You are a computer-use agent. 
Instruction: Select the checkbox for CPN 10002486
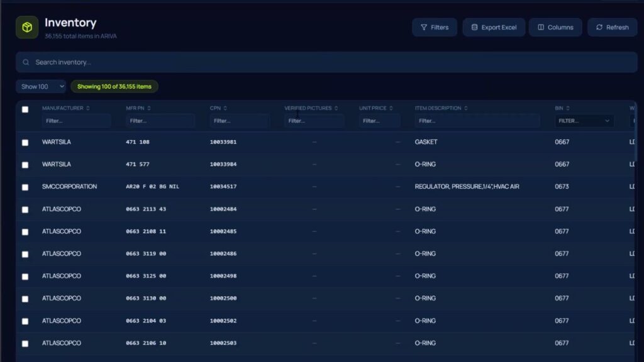(x=25, y=254)
